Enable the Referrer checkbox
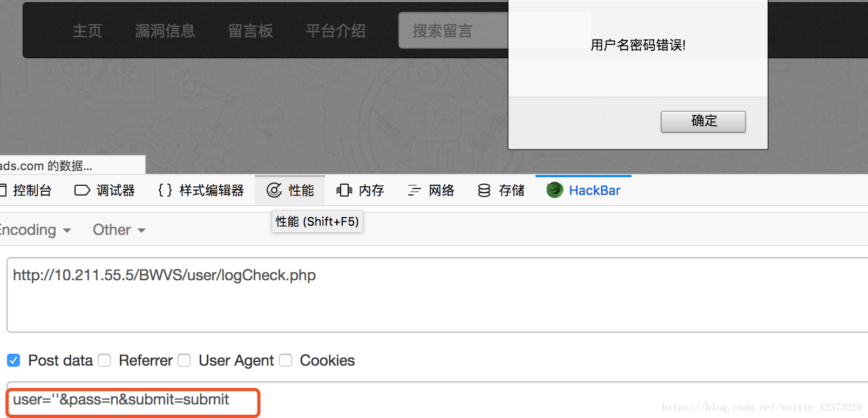Viewport: 868px width, 418px height. click(x=104, y=360)
